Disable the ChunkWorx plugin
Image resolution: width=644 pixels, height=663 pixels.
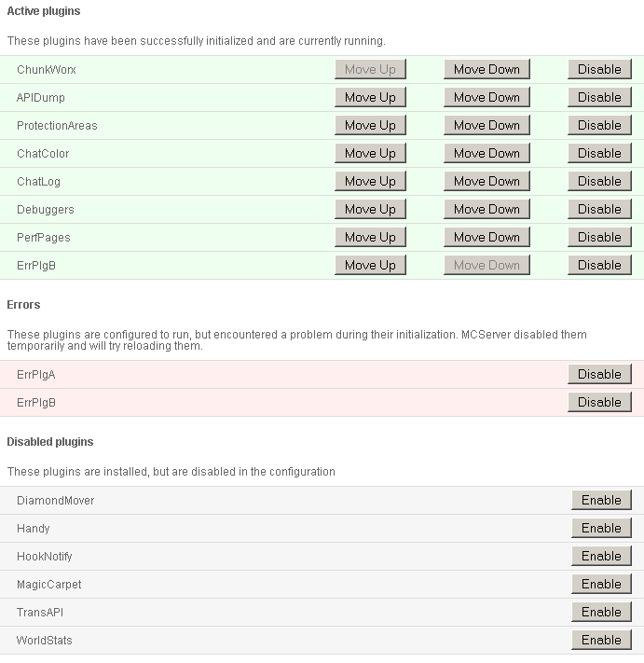point(599,69)
